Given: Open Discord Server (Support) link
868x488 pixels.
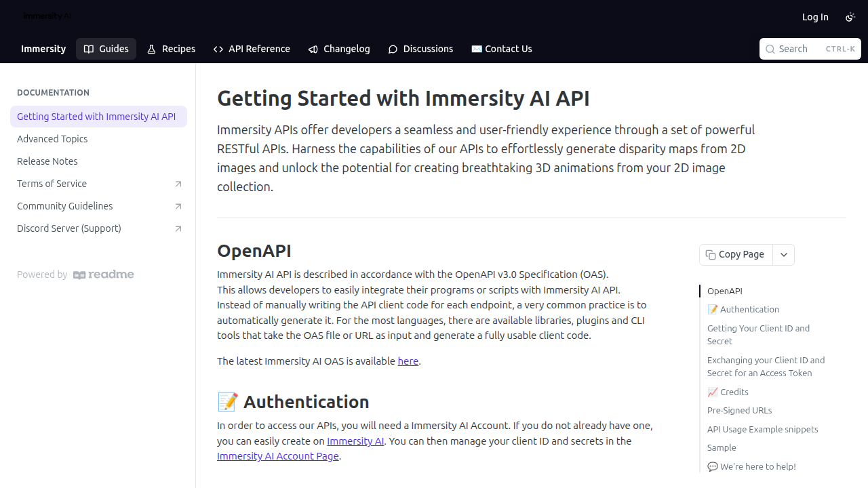Looking at the screenshot, I should (98, 228).
